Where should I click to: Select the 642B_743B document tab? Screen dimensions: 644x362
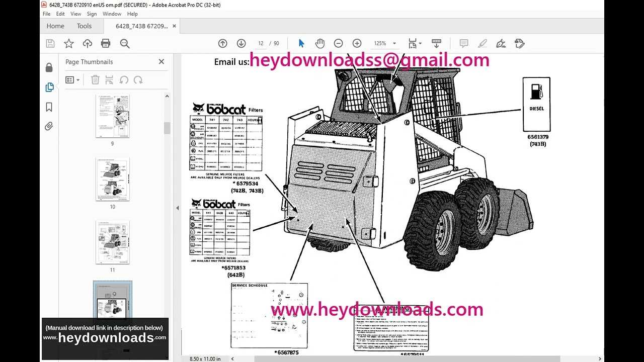pos(141,26)
